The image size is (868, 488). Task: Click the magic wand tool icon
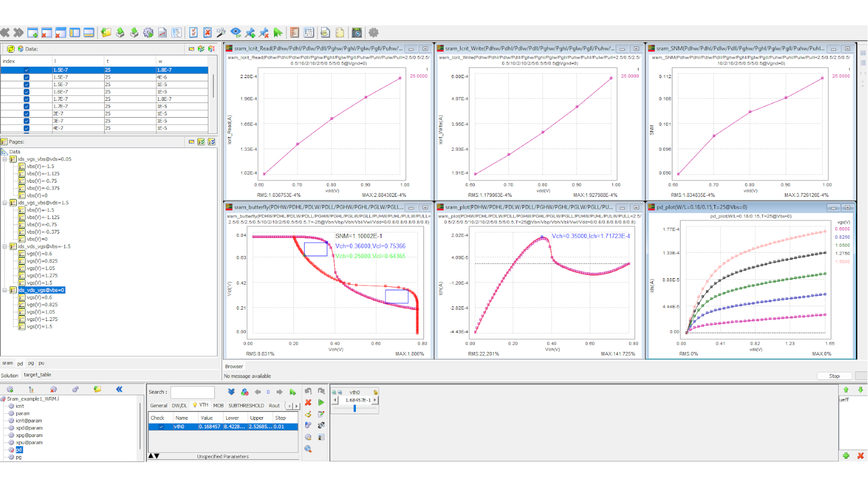(x=221, y=33)
